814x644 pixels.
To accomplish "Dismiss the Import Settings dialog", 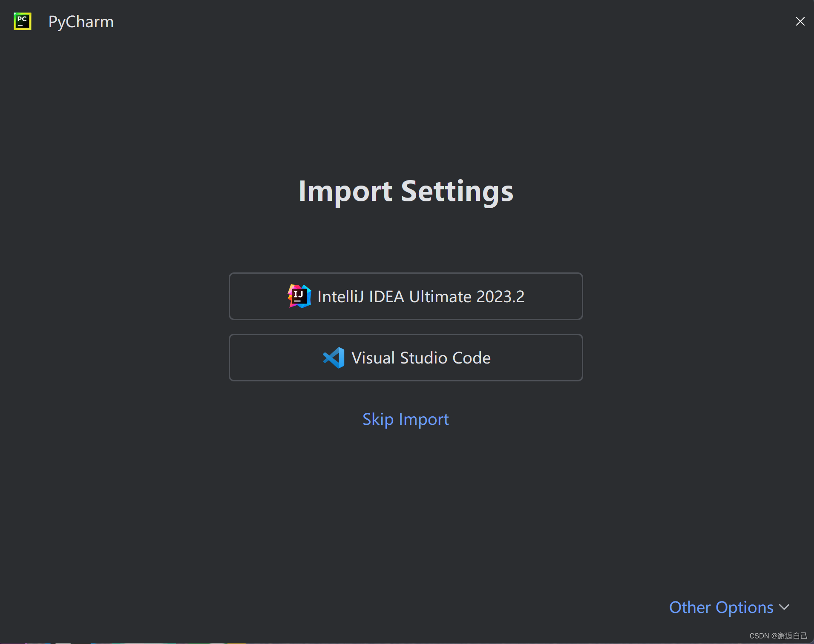I will (800, 21).
